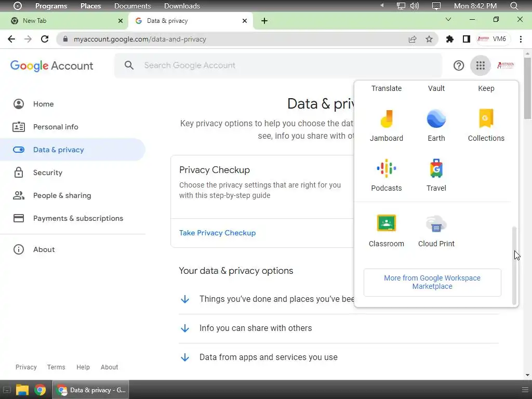This screenshot has height=399, width=532.
Task: Click the share page icon in address bar
Action: [412, 39]
